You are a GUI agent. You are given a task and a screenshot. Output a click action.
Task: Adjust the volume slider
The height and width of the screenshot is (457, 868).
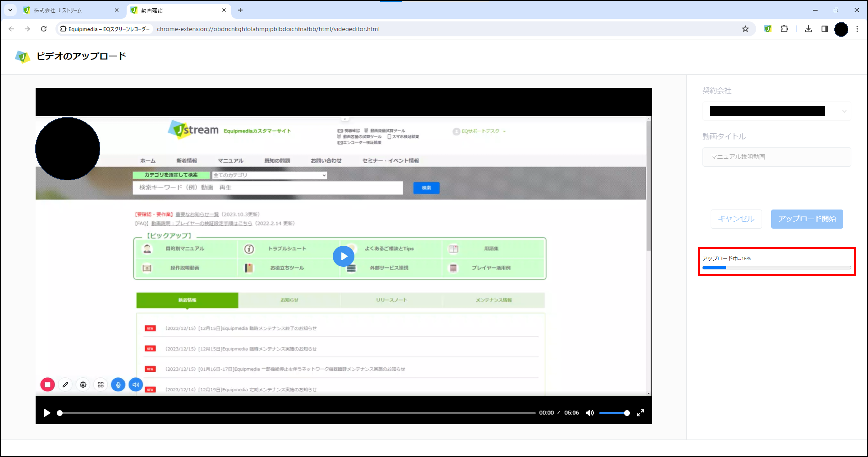pos(614,413)
